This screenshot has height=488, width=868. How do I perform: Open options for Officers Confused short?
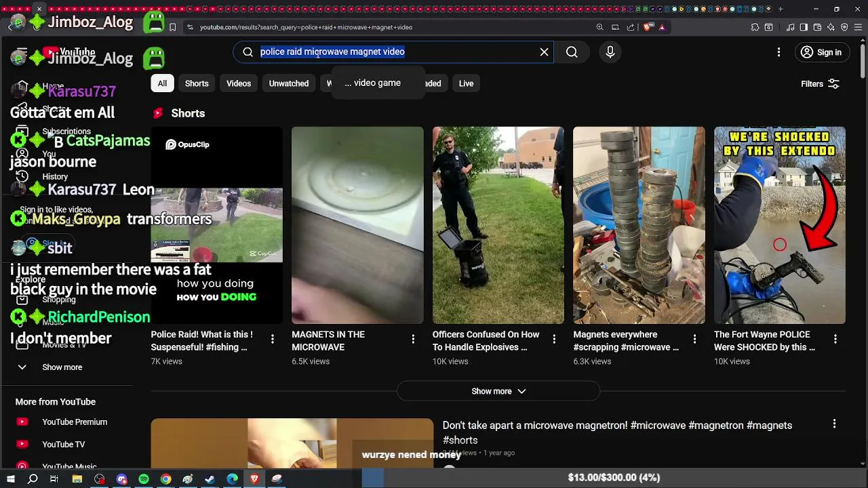[554, 339]
